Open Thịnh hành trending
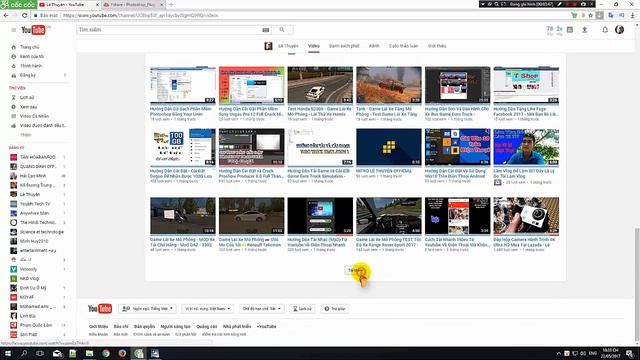Screen dimensions: 640x360 coord(31,66)
